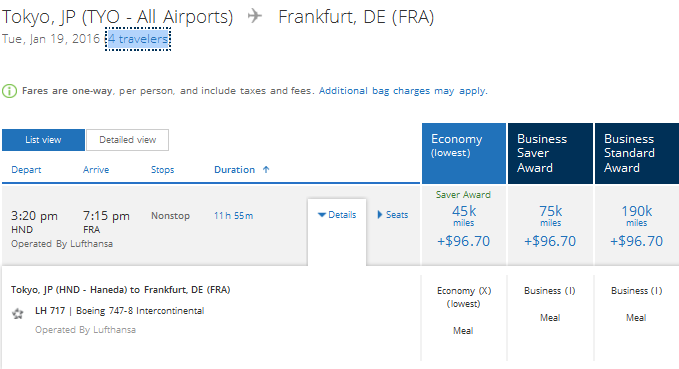Open Additional bag charges may apply link

403,91
